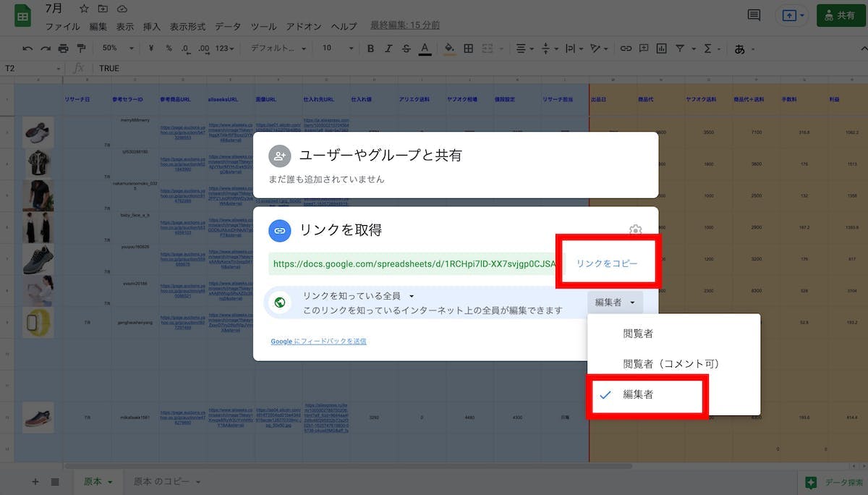Open the リンクを知っている全員 access dropdown
868x495 pixels.
pos(358,296)
